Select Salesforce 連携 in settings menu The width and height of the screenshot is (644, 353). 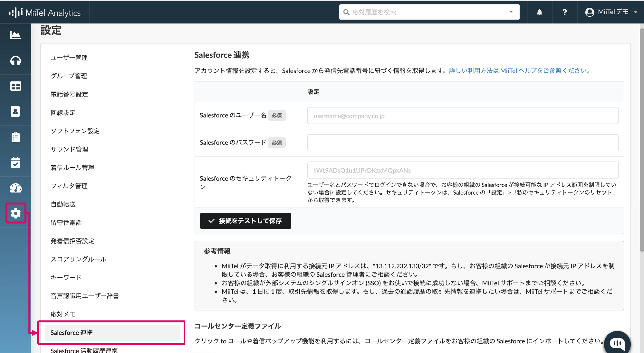tap(112, 333)
